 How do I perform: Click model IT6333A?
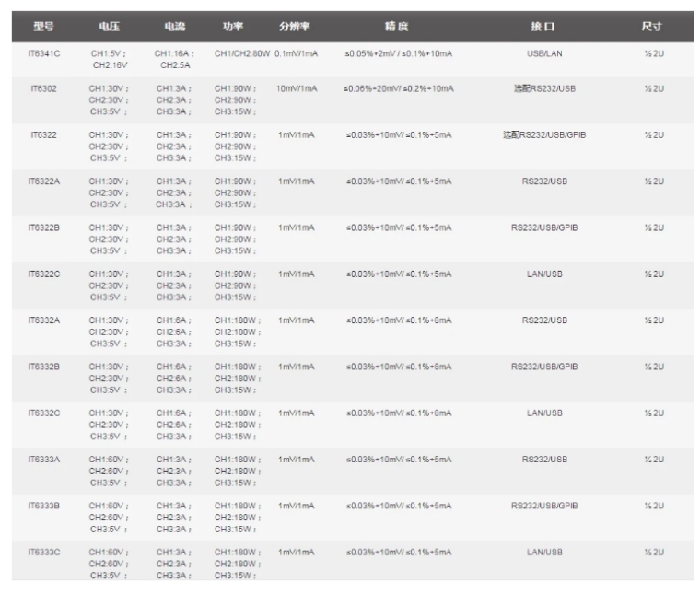coord(44,460)
